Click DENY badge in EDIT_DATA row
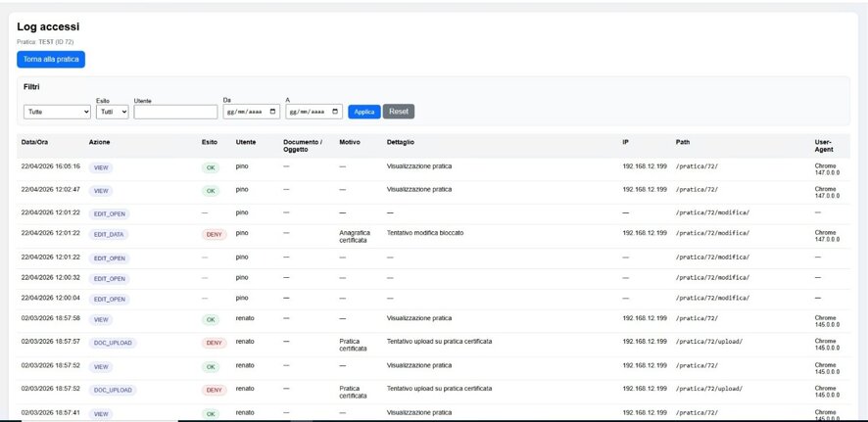The height and width of the screenshot is (422, 868). click(x=214, y=235)
